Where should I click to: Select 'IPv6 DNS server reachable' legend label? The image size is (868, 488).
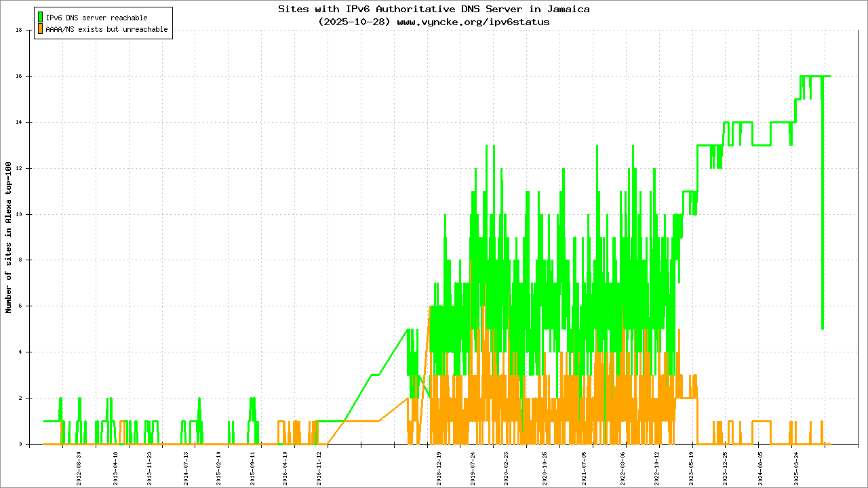point(96,18)
